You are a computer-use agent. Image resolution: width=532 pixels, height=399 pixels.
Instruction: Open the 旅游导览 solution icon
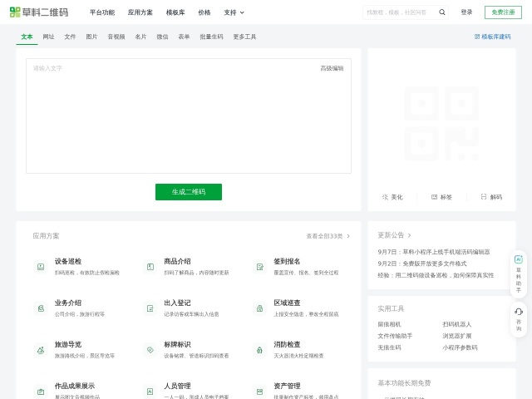coord(41,350)
